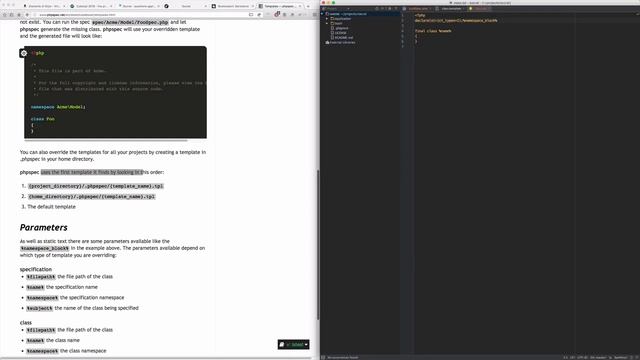Click the Parameters heading
Image resolution: width=640 pixels, height=360 pixels.
44,227
